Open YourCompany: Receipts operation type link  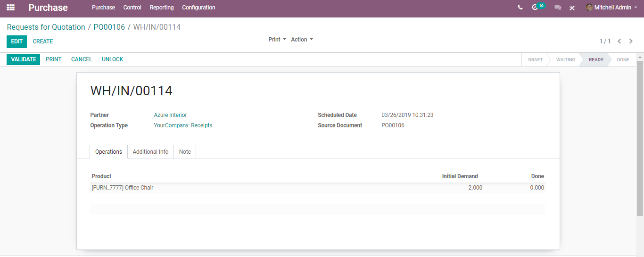pos(183,125)
